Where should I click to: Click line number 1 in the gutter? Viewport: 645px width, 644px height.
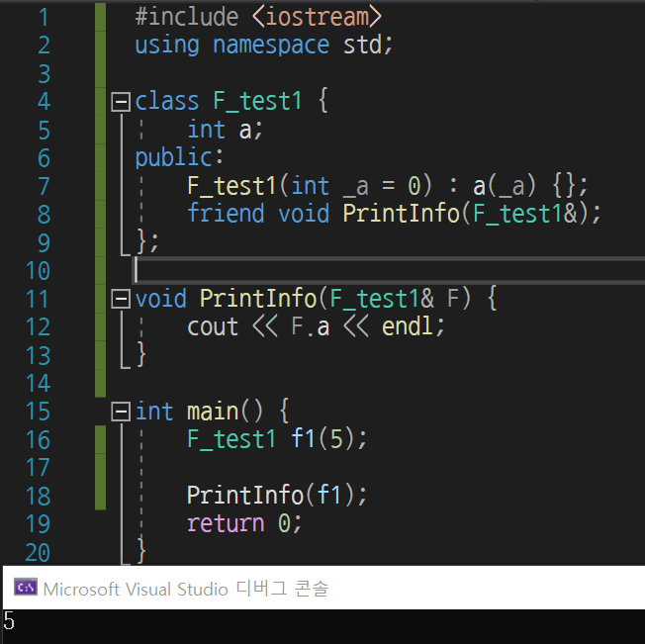(44, 18)
